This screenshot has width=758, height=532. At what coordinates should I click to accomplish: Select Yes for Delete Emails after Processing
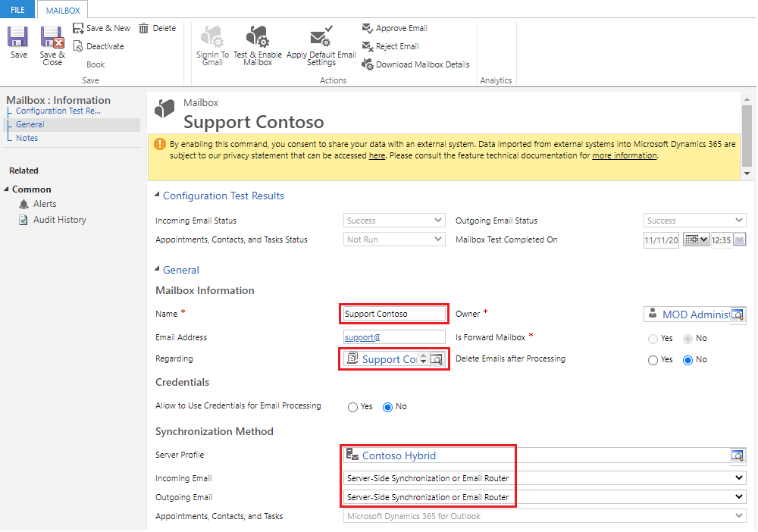click(653, 361)
